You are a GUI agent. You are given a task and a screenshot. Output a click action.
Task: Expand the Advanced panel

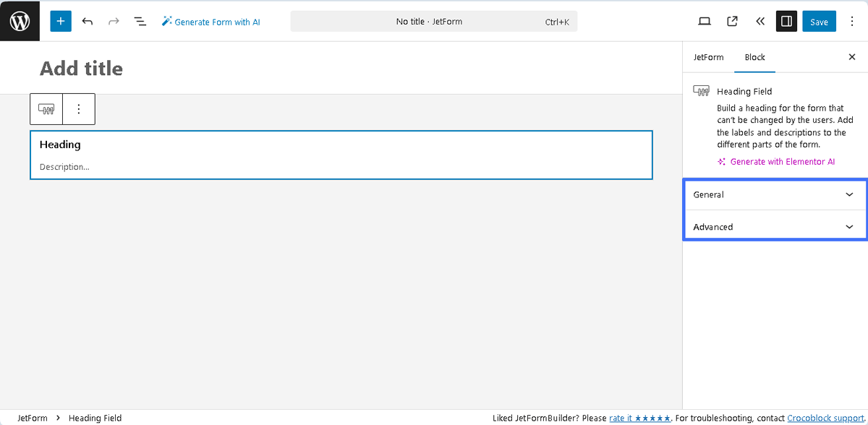[775, 227]
